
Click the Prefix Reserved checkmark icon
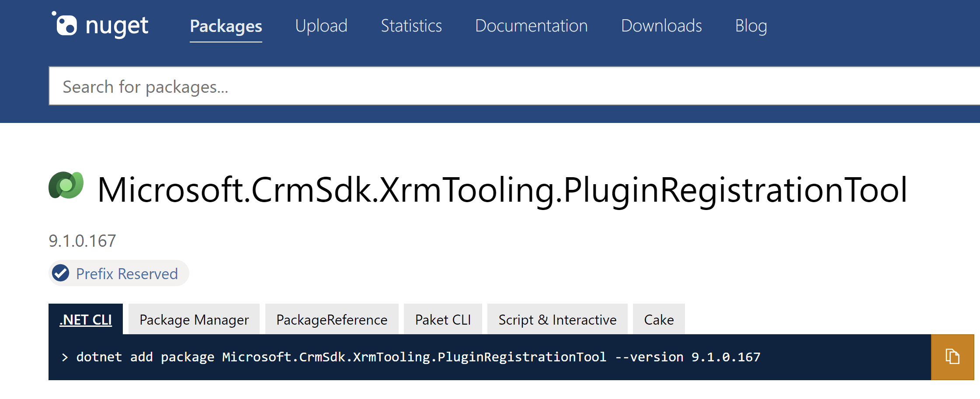[x=61, y=273]
